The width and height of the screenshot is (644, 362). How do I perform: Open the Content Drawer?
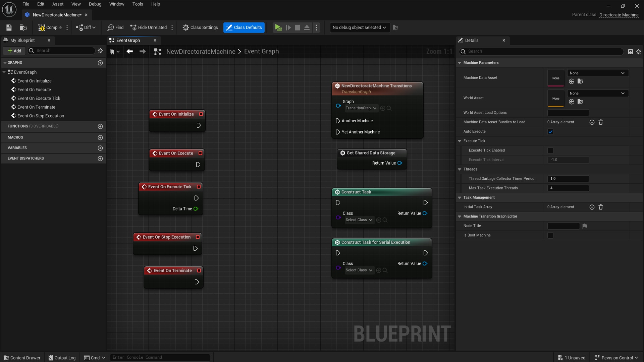pos(21,357)
